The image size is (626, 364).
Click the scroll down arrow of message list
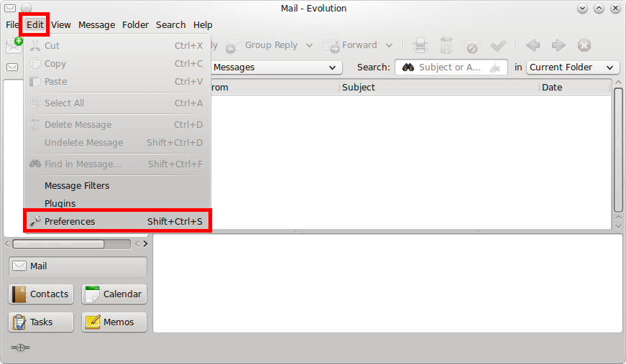coord(618,226)
